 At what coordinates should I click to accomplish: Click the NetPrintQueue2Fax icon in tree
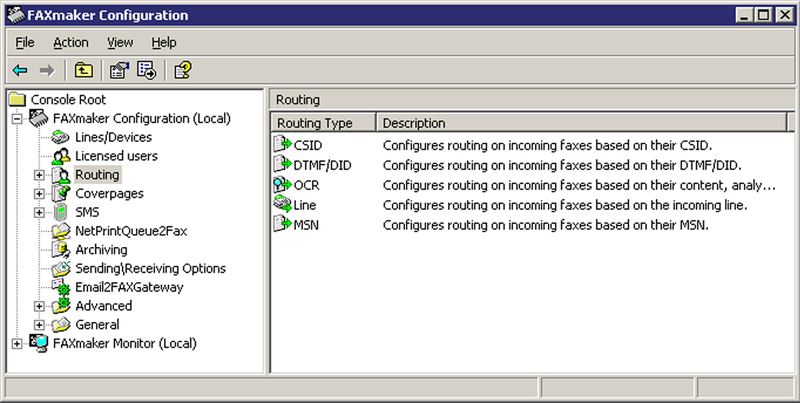click(x=61, y=231)
